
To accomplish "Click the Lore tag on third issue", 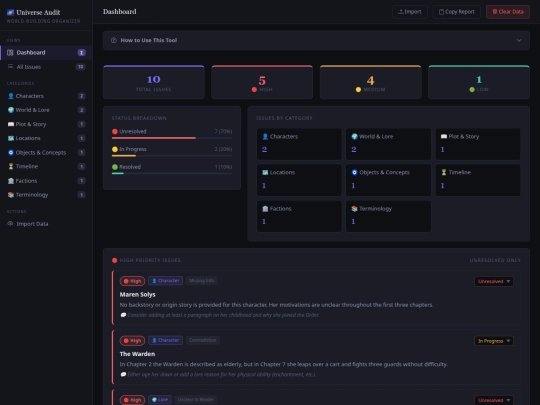I will click(x=160, y=399).
